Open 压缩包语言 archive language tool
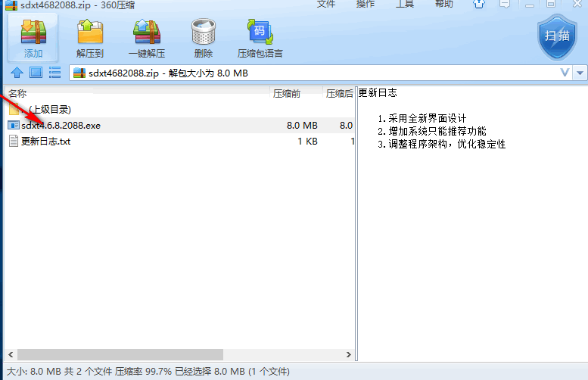This screenshot has height=380, width=588. click(x=260, y=38)
